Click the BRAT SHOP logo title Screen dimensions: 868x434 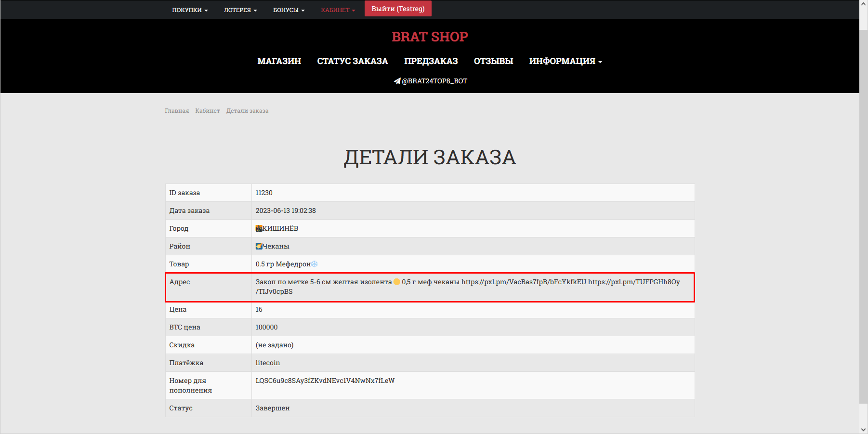coord(430,37)
